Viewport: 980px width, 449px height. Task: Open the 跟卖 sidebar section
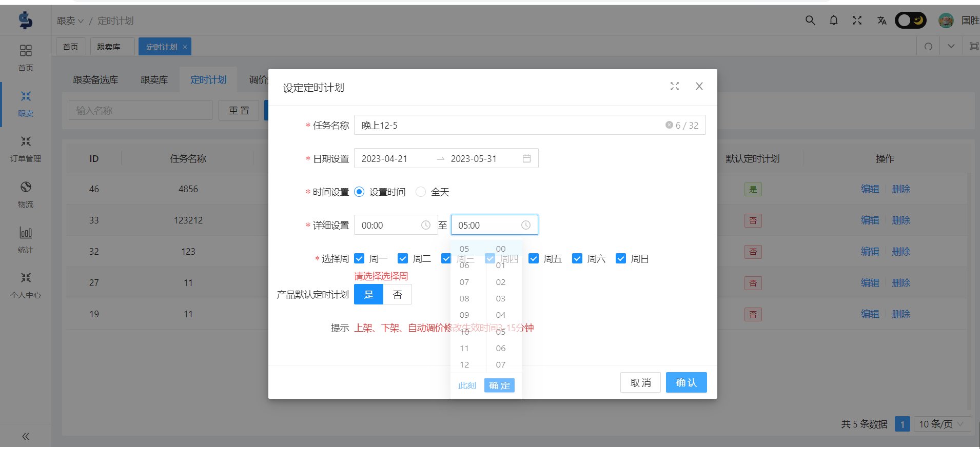(26, 104)
